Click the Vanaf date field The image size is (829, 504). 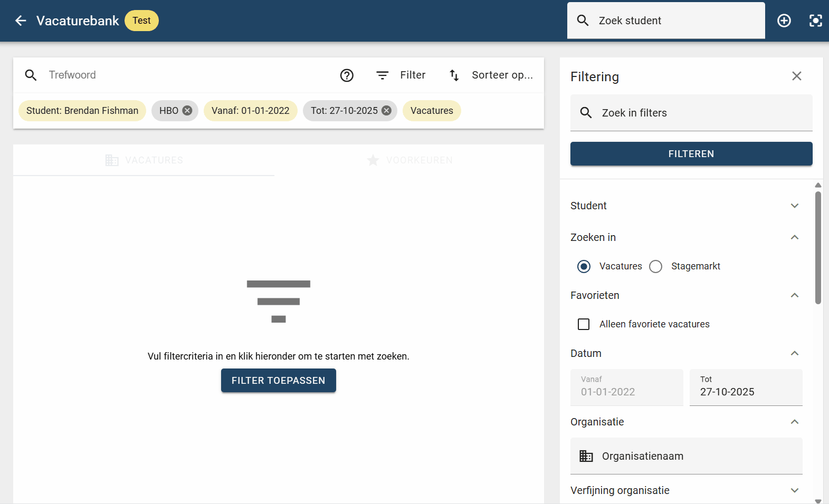click(x=627, y=387)
